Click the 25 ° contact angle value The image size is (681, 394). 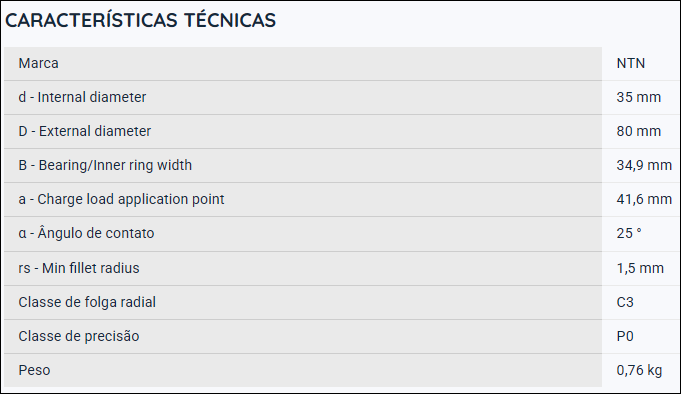[629, 233]
